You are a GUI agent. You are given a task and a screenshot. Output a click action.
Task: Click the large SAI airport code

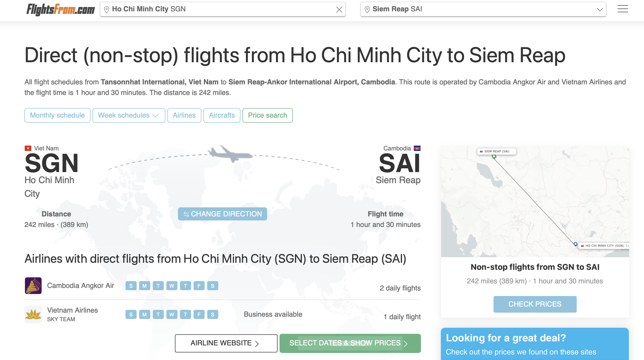[400, 163]
